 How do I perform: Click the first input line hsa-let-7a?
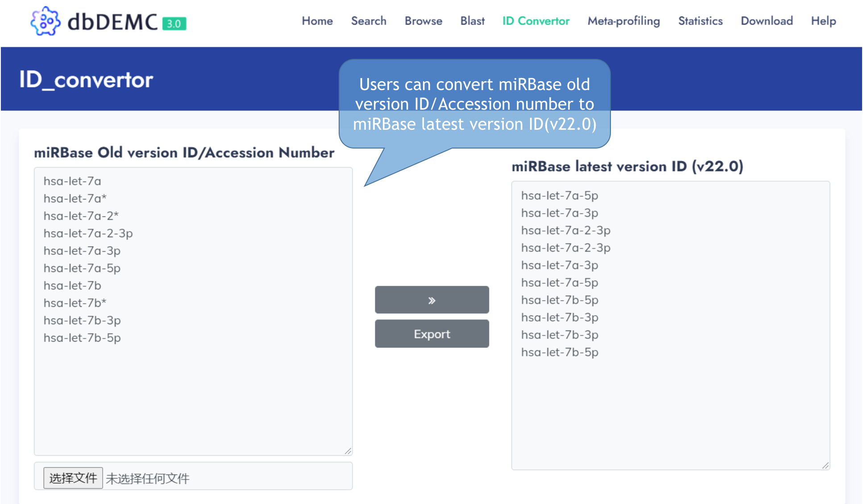72,181
